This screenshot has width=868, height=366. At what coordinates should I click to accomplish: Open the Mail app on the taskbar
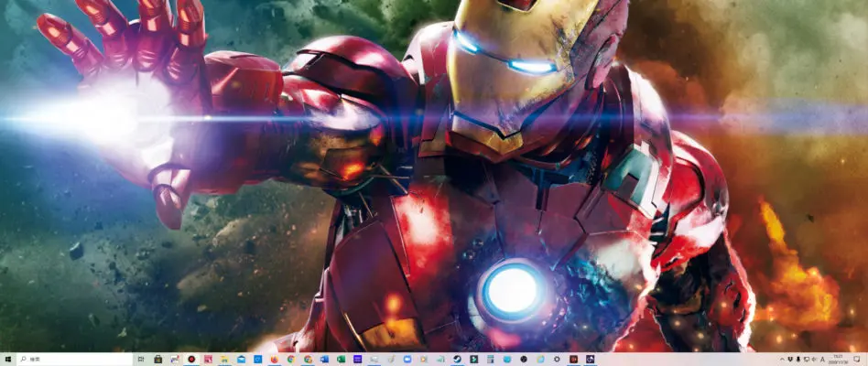[242, 360]
